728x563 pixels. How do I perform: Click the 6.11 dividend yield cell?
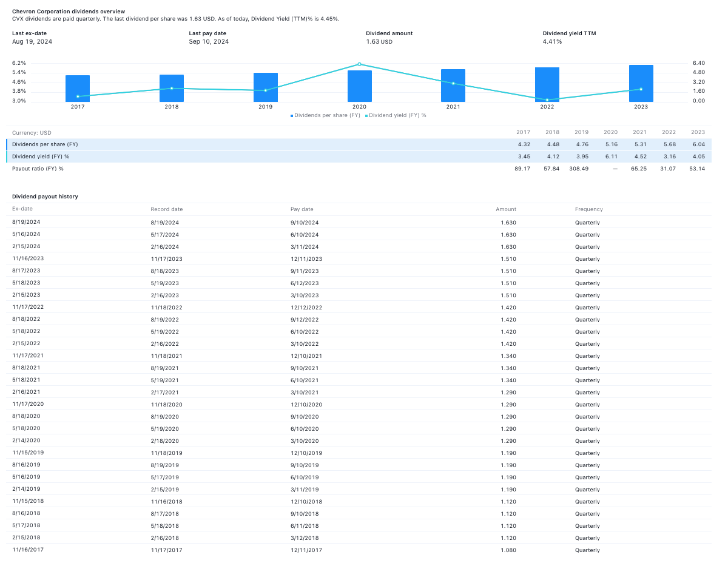tap(611, 157)
